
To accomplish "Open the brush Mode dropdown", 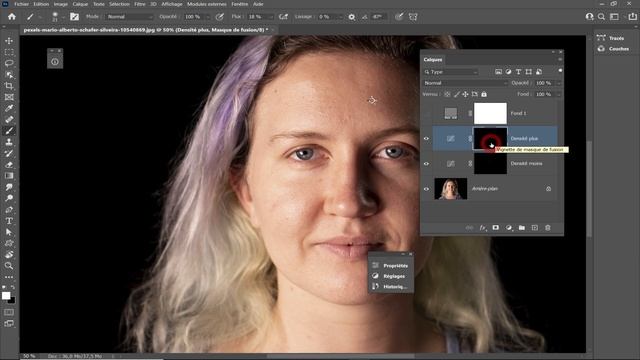I will click(129, 17).
